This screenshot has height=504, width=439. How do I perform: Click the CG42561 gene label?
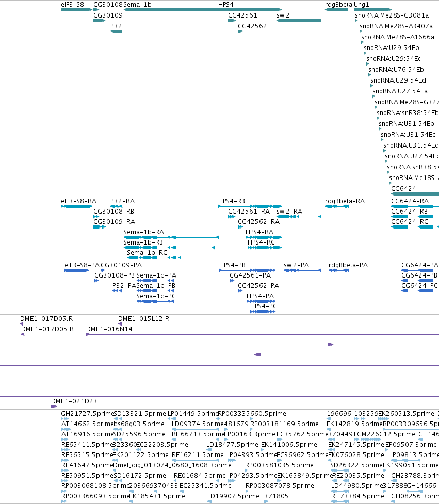(242, 15)
